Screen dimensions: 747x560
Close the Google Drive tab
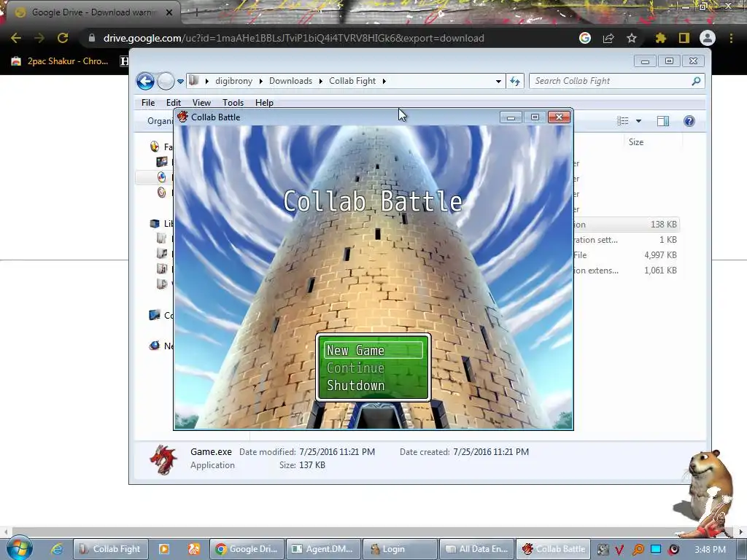click(169, 12)
